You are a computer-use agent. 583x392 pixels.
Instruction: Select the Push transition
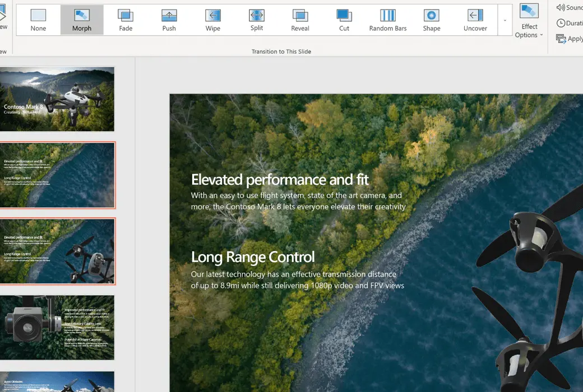tap(169, 20)
